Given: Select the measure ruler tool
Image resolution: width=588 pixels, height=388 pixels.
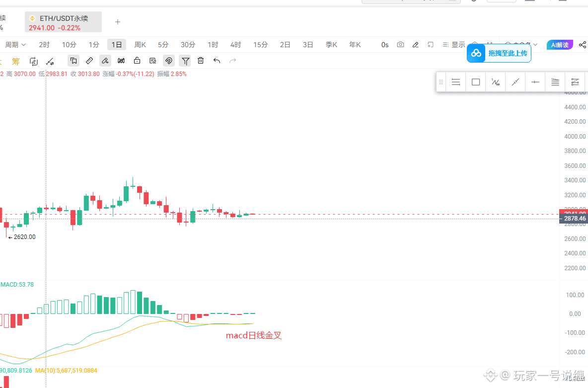Looking at the screenshot, I should tap(89, 61).
